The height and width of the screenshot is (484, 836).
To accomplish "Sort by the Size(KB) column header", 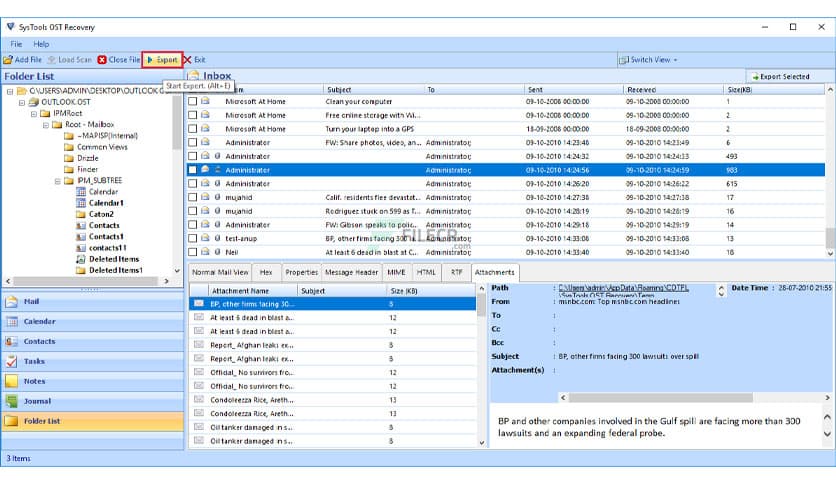I will [773, 90].
